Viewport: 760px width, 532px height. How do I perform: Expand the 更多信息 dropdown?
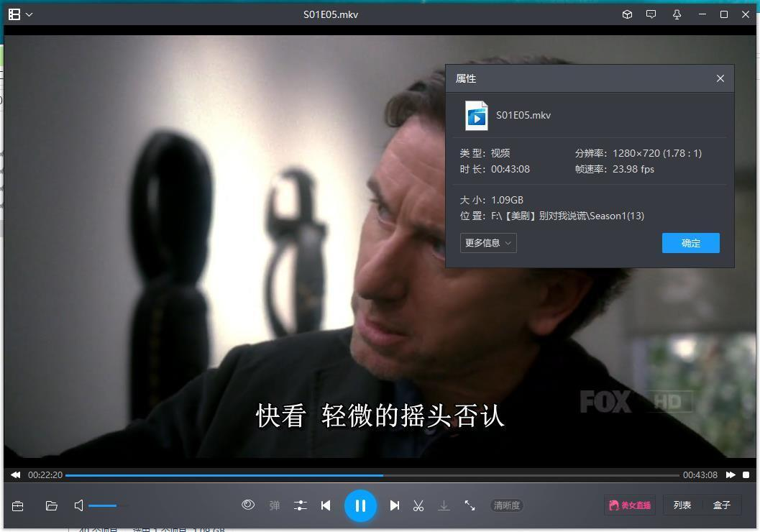coord(487,242)
